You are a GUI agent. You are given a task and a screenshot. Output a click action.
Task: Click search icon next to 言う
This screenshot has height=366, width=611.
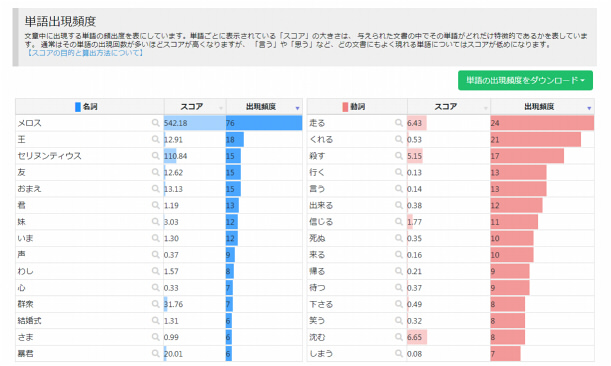pos(399,189)
